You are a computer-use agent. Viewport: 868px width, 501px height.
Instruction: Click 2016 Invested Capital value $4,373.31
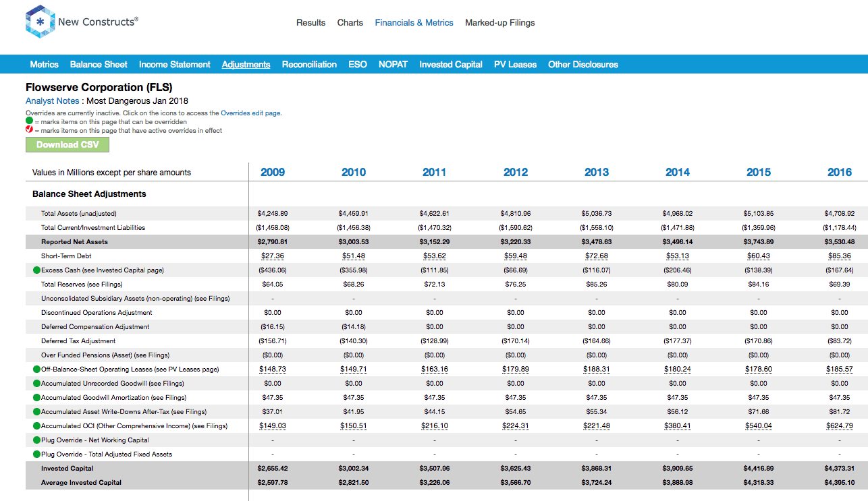(x=840, y=469)
